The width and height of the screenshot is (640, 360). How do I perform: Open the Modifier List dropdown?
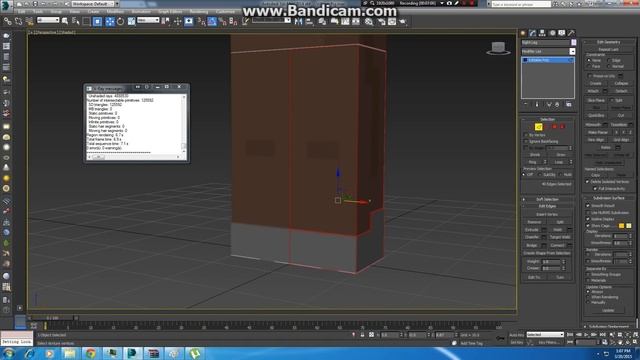click(548, 51)
